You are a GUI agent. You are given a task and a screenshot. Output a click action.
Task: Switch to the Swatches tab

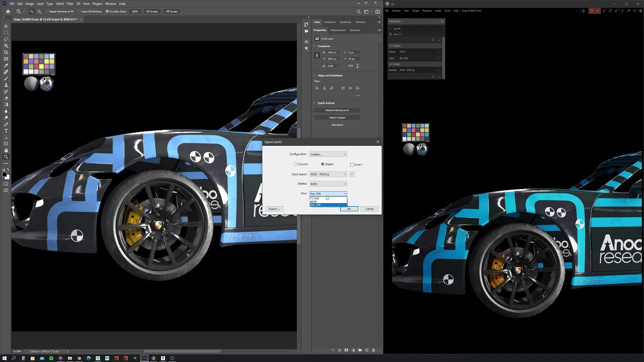click(330, 22)
